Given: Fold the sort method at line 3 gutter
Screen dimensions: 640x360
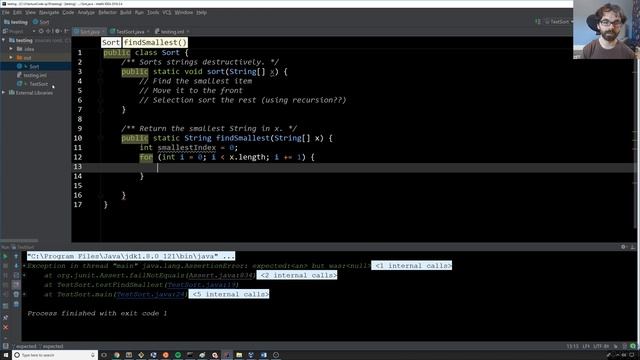Looking at the screenshot, I should (100, 72).
